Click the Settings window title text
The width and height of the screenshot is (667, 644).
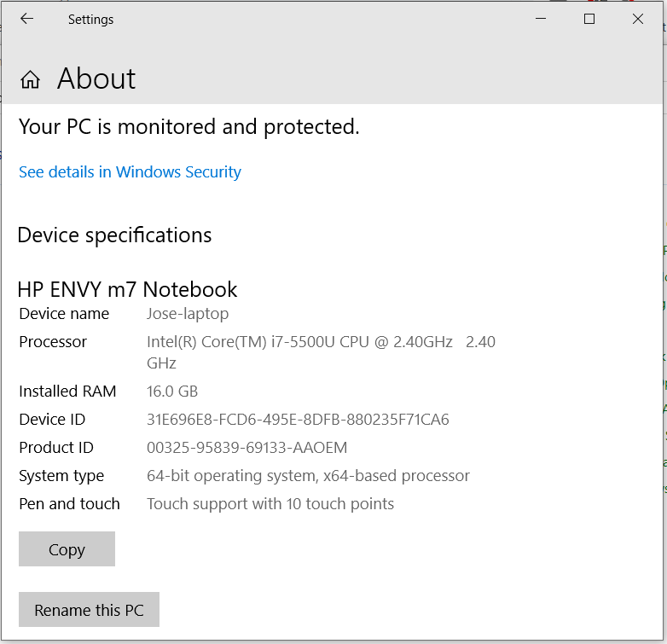coord(90,20)
